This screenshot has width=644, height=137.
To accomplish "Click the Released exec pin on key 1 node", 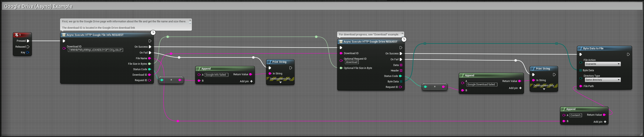I will (x=28, y=47).
